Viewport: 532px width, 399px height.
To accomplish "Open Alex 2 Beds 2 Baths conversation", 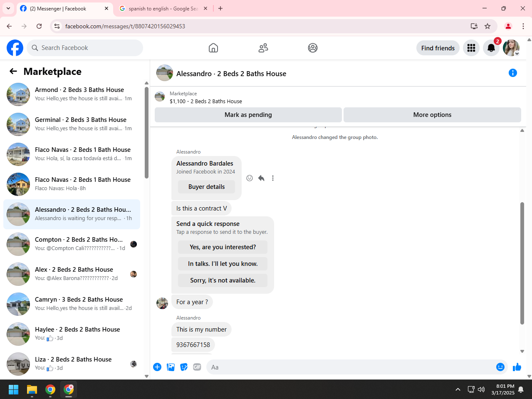I will (x=72, y=274).
